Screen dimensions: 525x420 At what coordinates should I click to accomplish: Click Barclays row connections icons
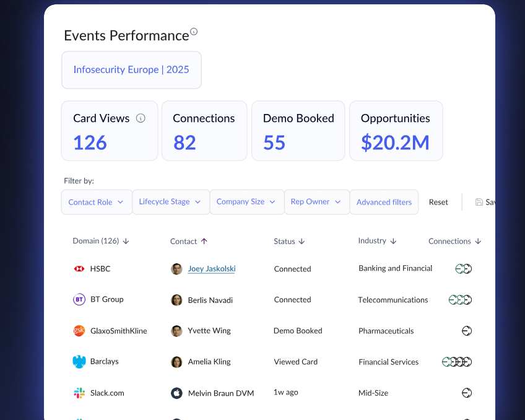pyautogui.click(x=457, y=362)
